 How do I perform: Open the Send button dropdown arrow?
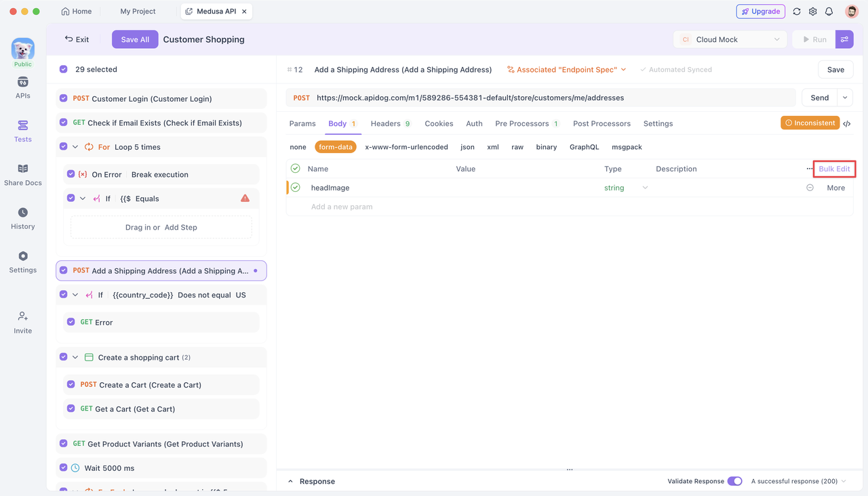pyautogui.click(x=845, y=98)
